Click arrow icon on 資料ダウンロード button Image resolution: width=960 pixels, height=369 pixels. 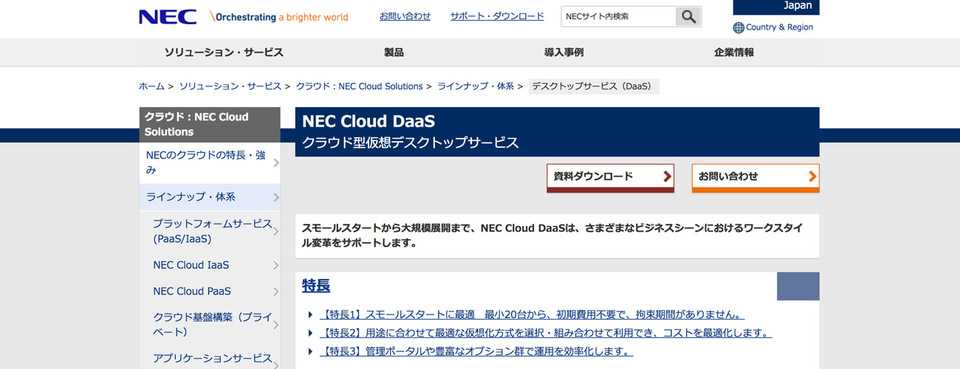coord(667,177)
